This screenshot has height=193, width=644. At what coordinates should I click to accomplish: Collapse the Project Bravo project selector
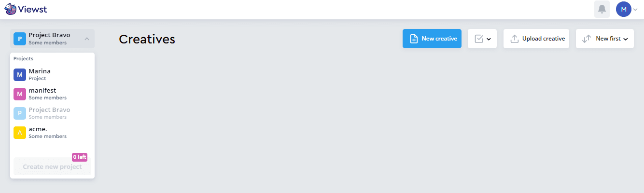[x=53, y=39]
